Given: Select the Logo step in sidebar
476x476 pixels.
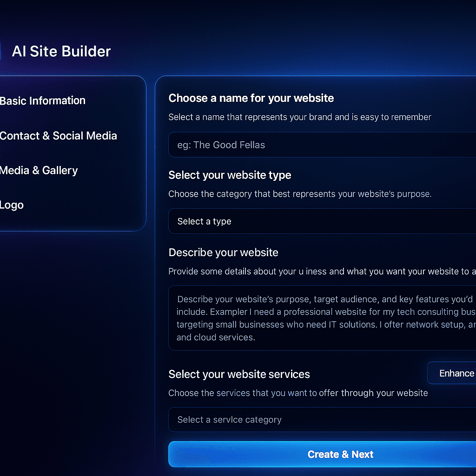Looking at the screenshot, I should point(12,205).
